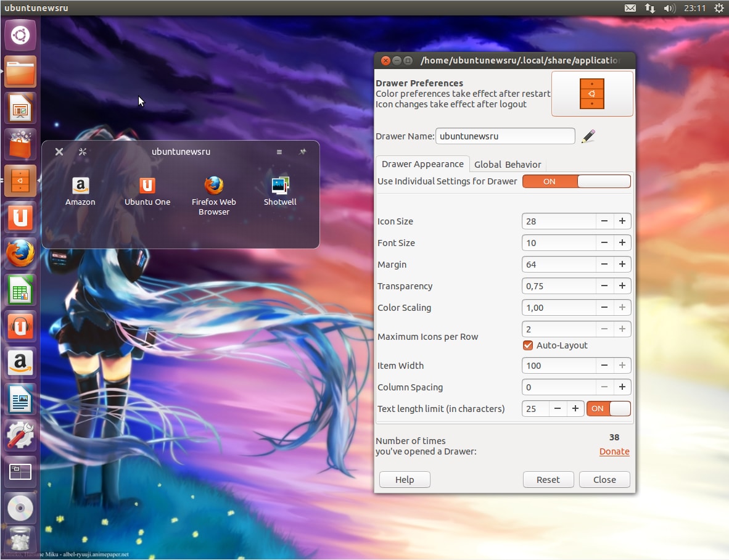Click the orange Drawer icon in the launcher
Screen dimensions: 729x560
20,180
